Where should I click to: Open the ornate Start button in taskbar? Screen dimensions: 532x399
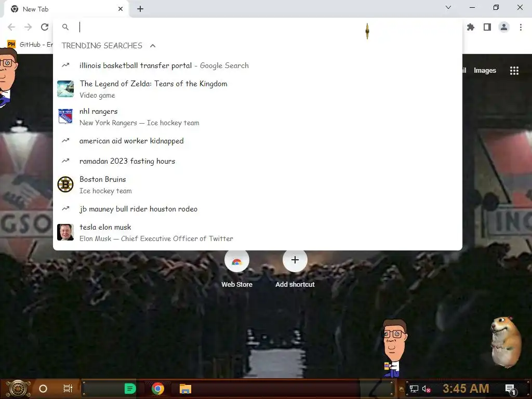(x=18, y=389)
